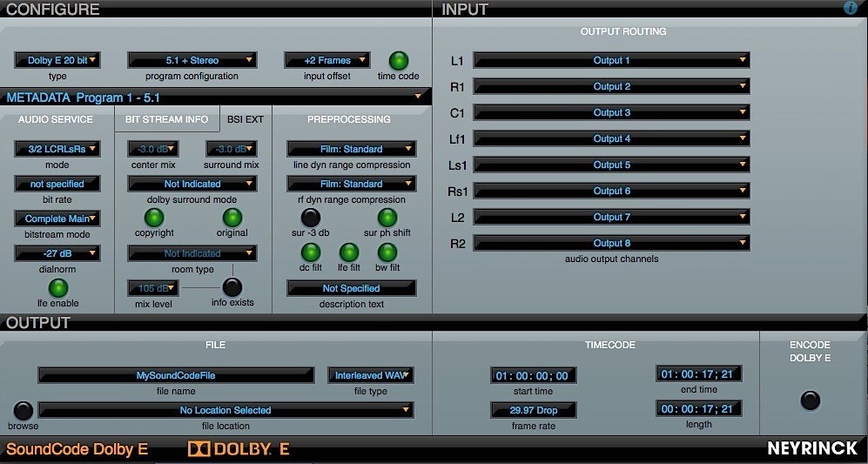Click the Dolby E logo in footer
The width and height of the screenshot is (868, 464).
pyautogui.click(x=239, y=448)
